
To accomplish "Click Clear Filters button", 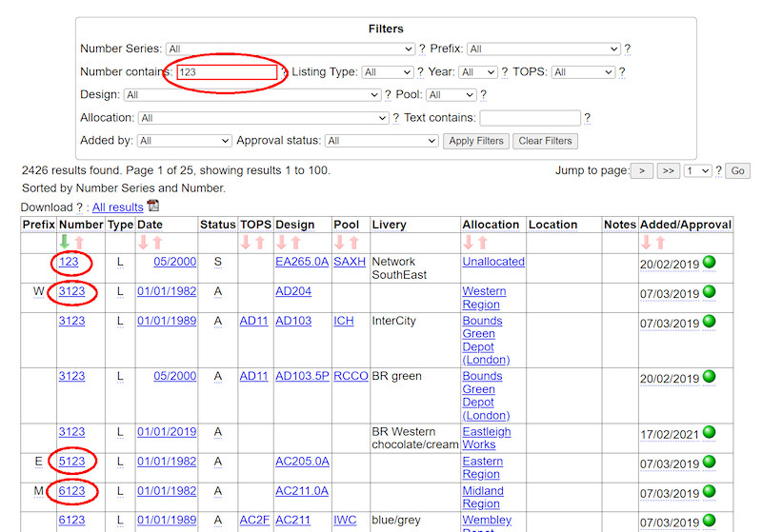I will click(x=545, y=141).
